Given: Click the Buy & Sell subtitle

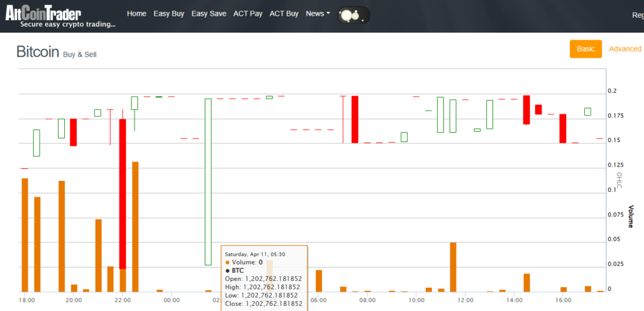Looking at the screenshot, I should [80, 55].
